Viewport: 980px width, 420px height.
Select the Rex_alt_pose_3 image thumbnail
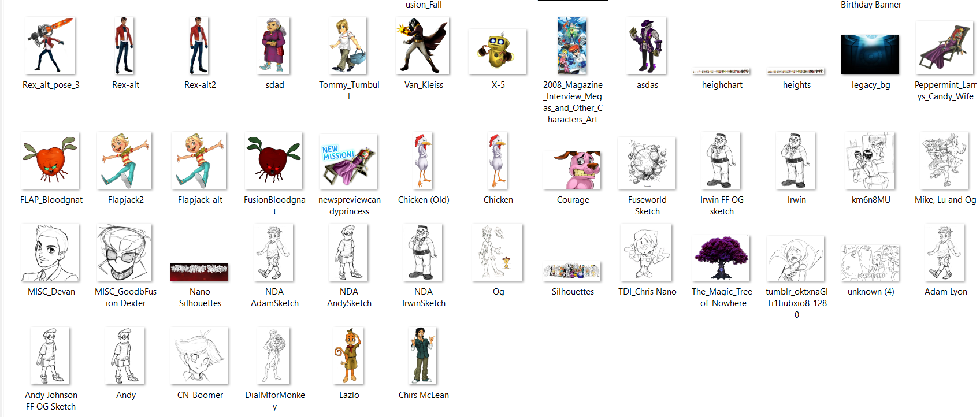(x=50, y=46)
